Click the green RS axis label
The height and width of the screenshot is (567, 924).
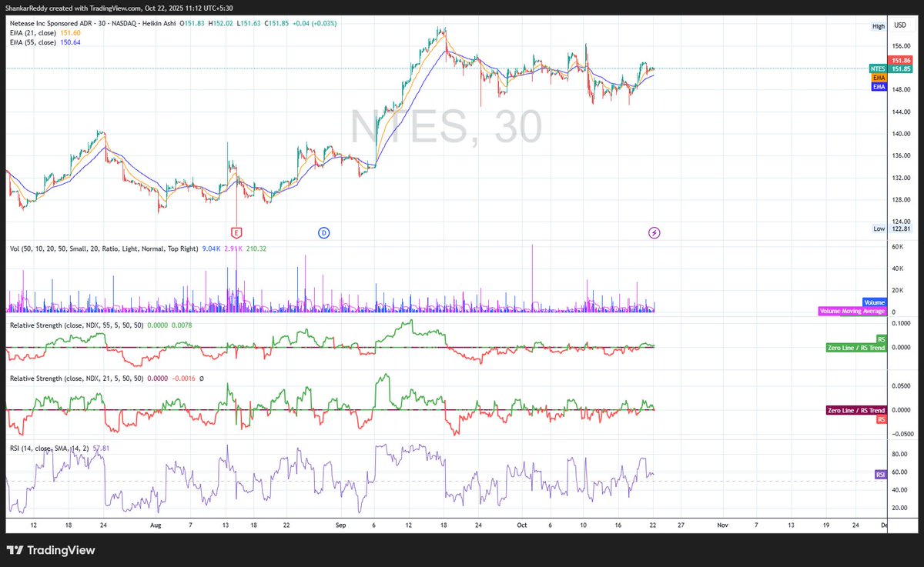[x=882, y=339]
